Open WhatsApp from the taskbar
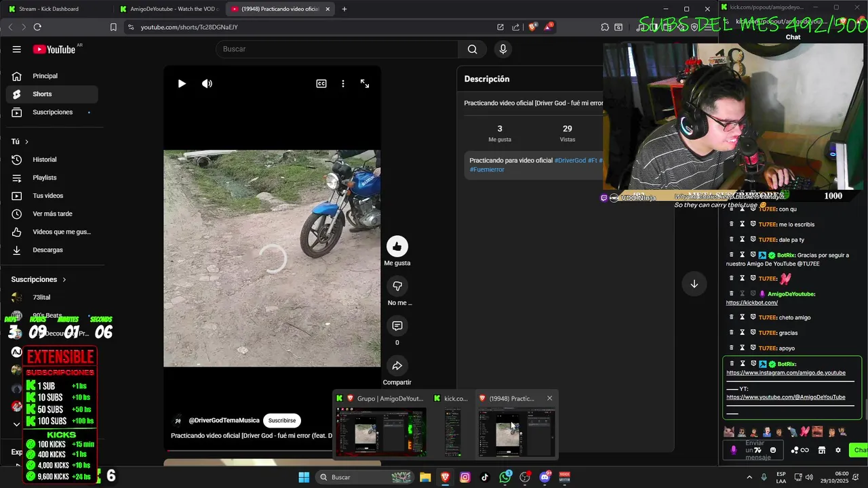This screenshot has height=488, width=868. [505, 477]
